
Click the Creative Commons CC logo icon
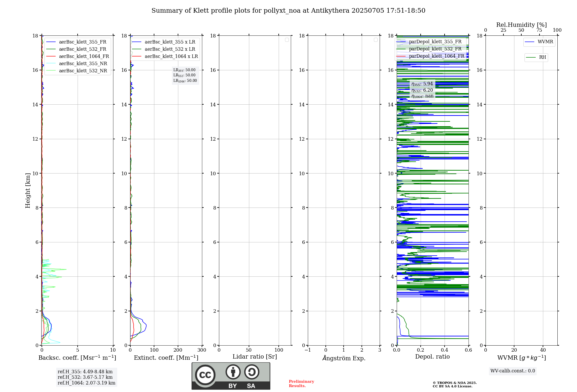click(205, 375)
